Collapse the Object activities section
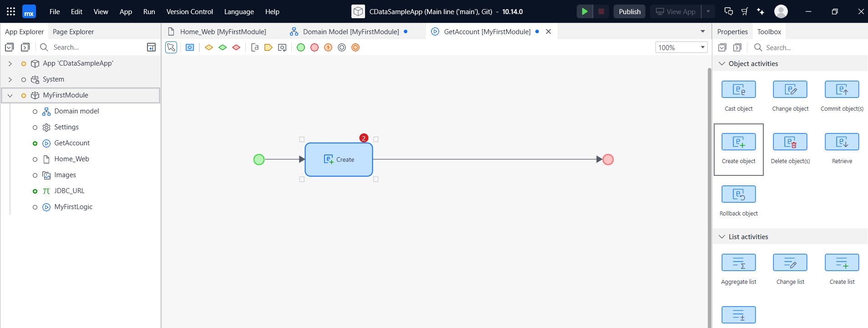 tap(722, 64)
